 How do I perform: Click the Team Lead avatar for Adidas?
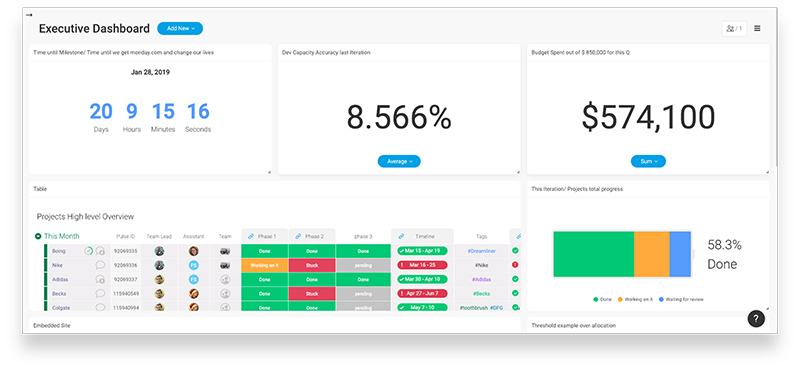click(159, 279)
